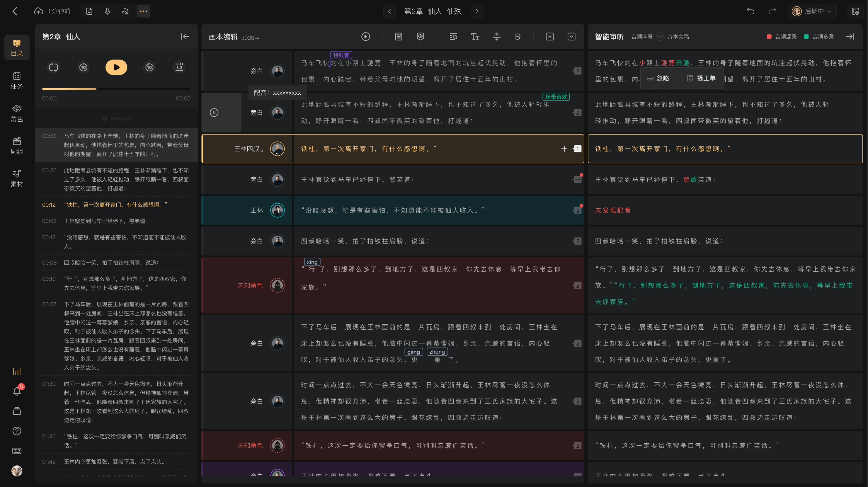Image resolution: width=868 pixels, height=487 pixels.
Task: Open 剧组 in the left sidebar
Action: tap(17, 146)
